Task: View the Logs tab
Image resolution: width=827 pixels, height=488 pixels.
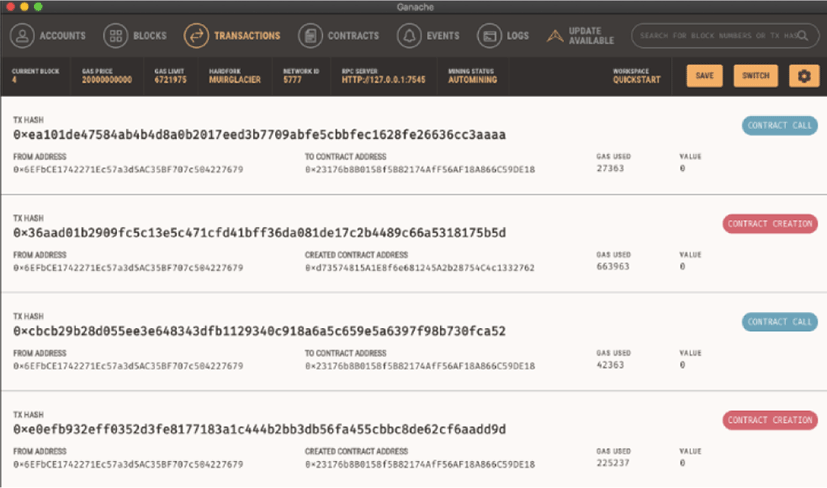Action: 503,36
